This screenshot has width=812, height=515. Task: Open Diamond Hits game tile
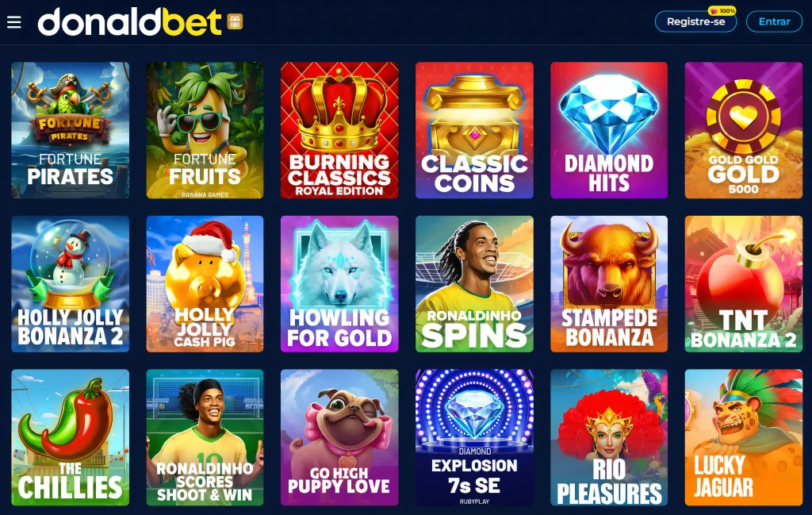pyautogui.click(x=609, y=130)
